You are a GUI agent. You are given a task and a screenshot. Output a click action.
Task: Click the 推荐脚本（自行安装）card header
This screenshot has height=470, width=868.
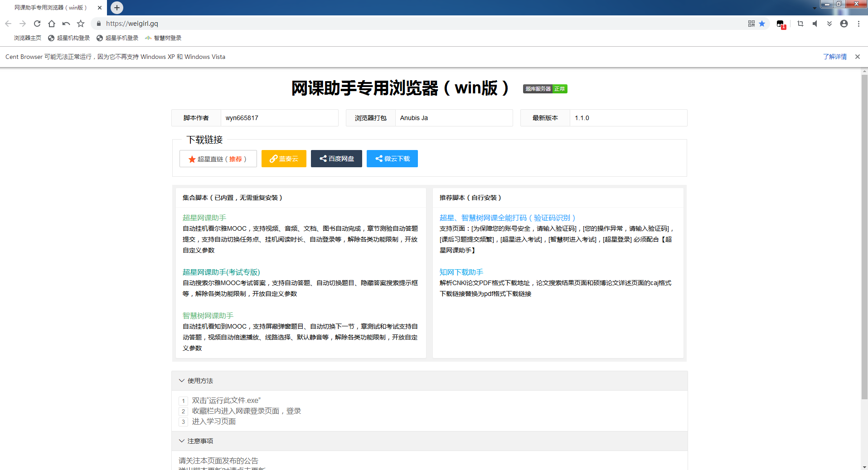pyautogui.click(x=558, y=198)
